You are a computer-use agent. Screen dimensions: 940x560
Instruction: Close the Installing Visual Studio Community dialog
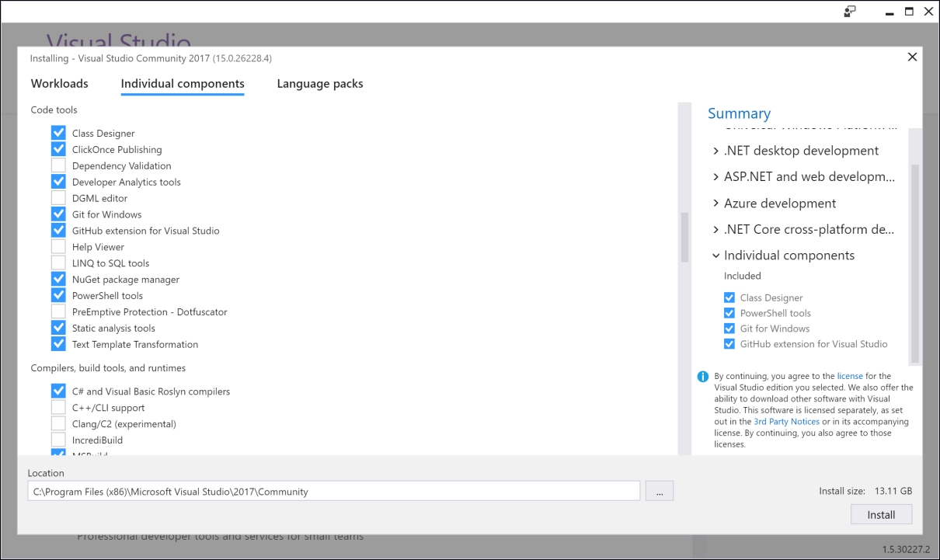pos(912,57)
